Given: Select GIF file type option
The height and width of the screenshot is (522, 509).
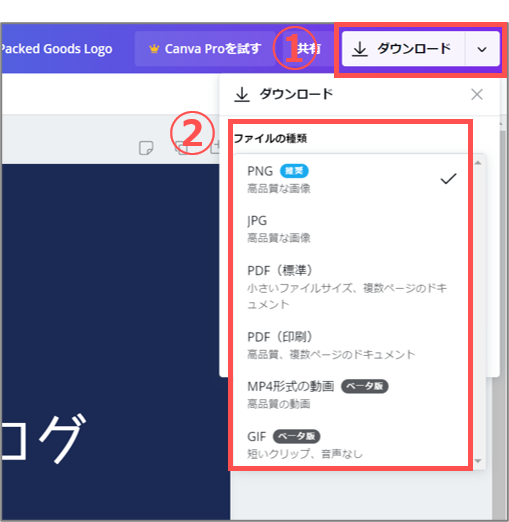Looking at the screenshot, I should (351, 444).
